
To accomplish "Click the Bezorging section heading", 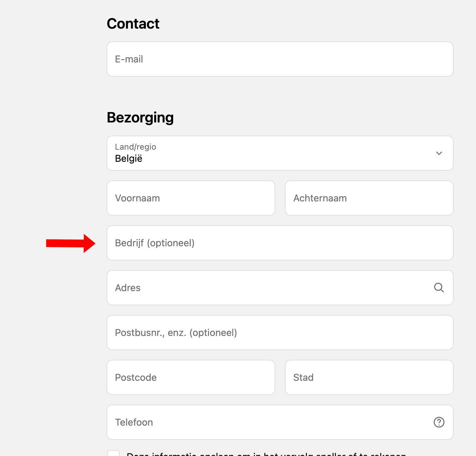I will pyautogui.click(x=140, y=117).
